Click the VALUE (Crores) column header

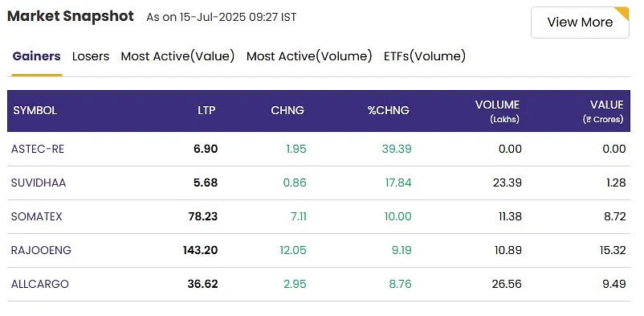[603, 112]
